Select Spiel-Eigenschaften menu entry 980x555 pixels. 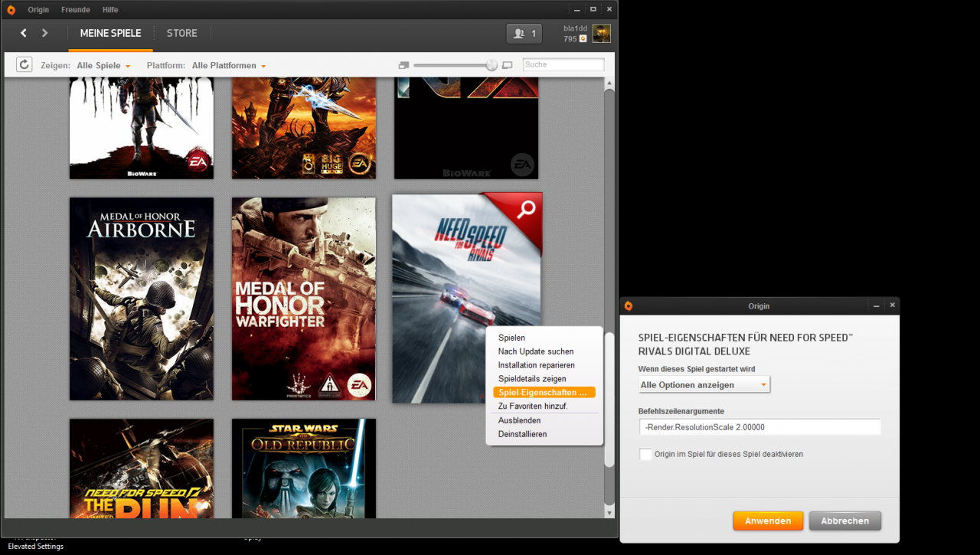click(544, 393)
